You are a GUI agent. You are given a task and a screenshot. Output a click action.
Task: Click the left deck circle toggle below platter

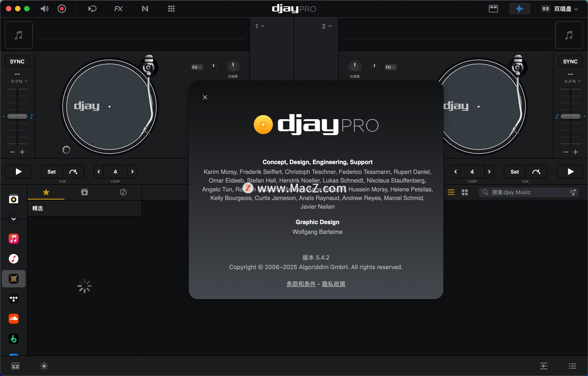click(x=66, y=150)
